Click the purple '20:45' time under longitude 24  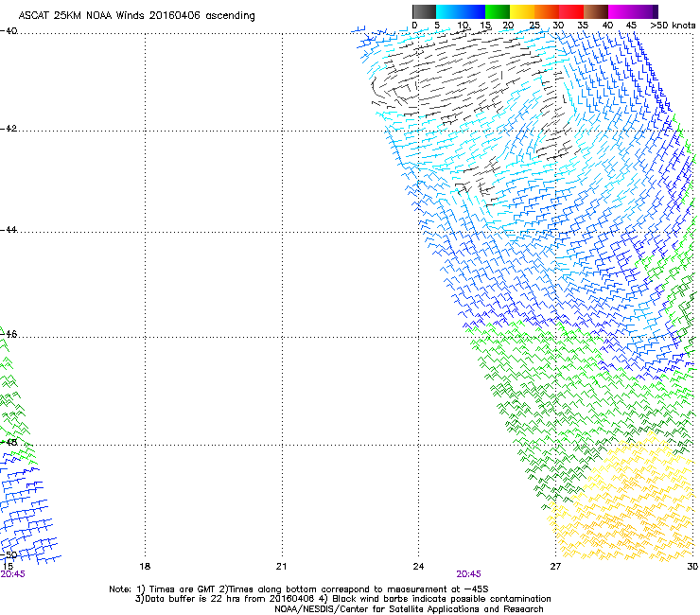coord(468,574)
